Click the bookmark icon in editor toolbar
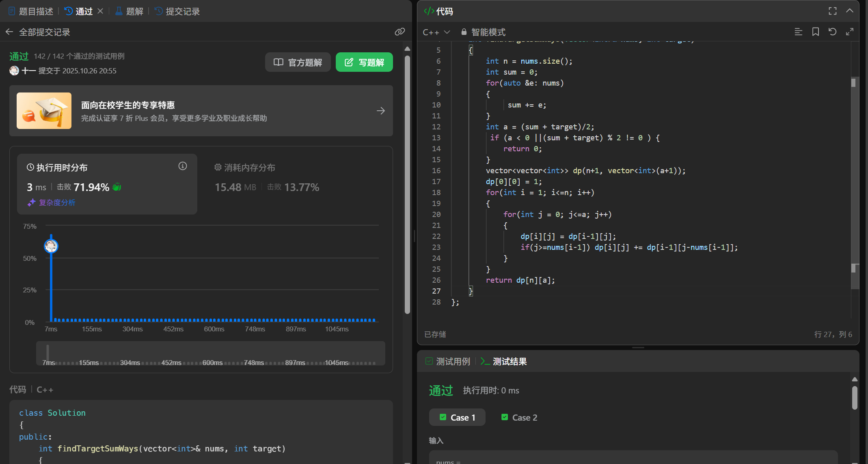Image resolution: width=868 pixels, height=464 pixels. tap(815, 32)
